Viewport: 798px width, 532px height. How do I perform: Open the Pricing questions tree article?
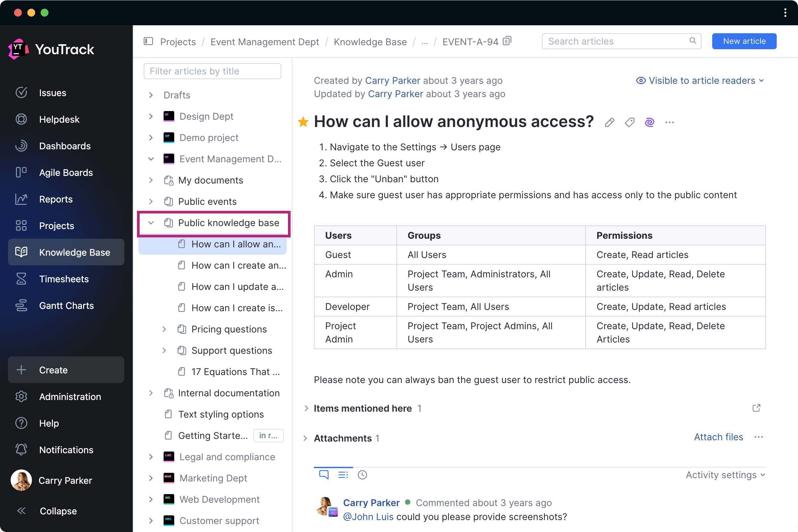tap(229, 330)
